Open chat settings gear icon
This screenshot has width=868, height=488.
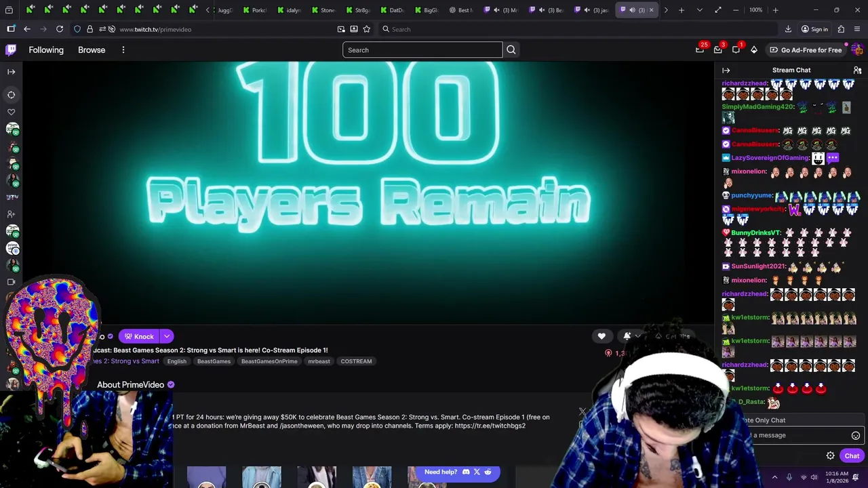point(830,455)
